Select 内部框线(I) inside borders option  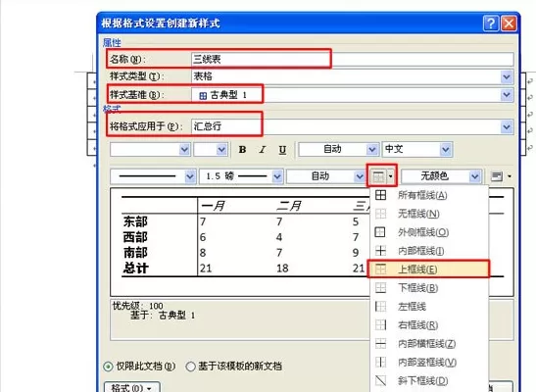click(x=429, y=251)
